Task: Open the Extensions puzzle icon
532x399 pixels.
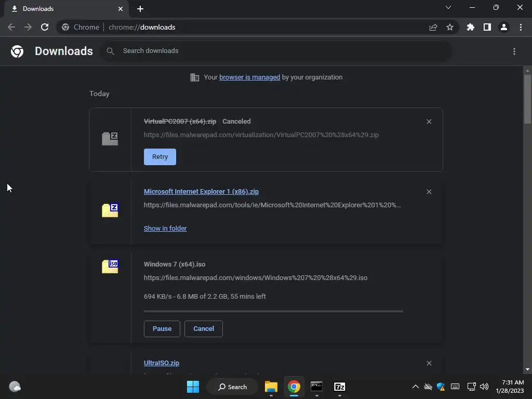Action: coord(471,27)
